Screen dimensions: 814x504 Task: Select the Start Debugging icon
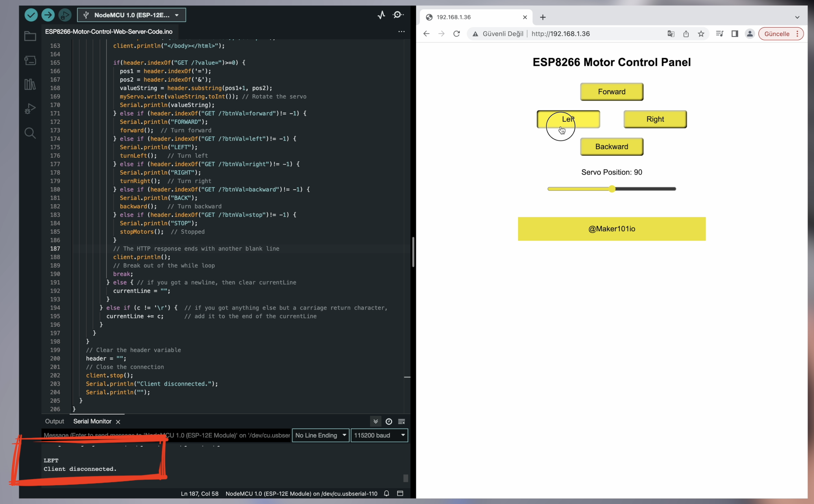point(65,15)
